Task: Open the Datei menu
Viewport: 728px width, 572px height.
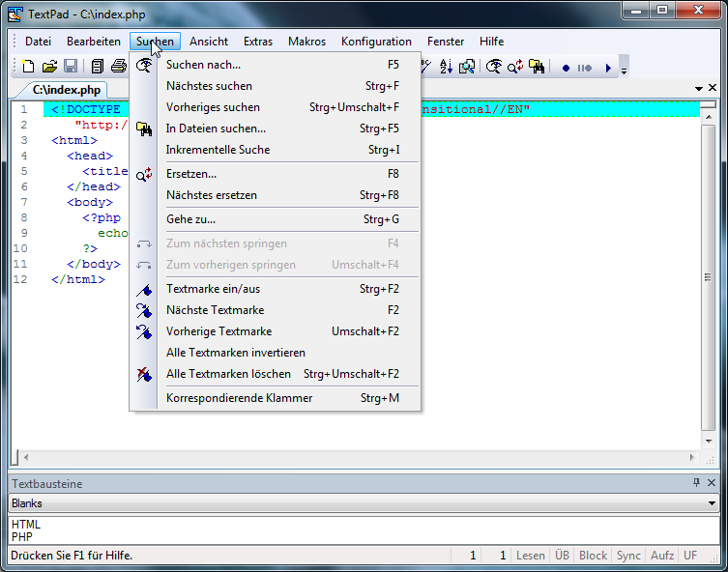Action: coord(38,42)
